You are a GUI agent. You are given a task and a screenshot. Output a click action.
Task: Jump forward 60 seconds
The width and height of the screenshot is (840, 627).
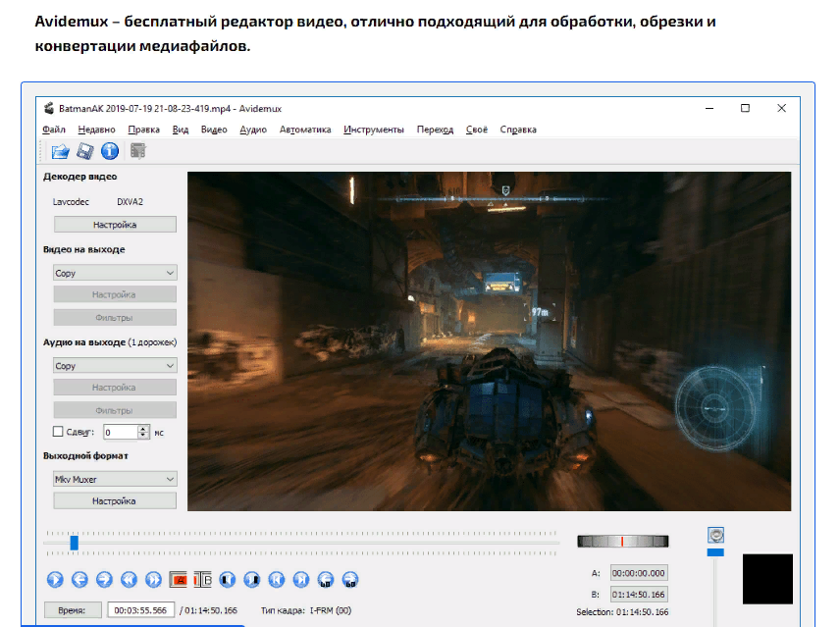[x=350, y=580]
